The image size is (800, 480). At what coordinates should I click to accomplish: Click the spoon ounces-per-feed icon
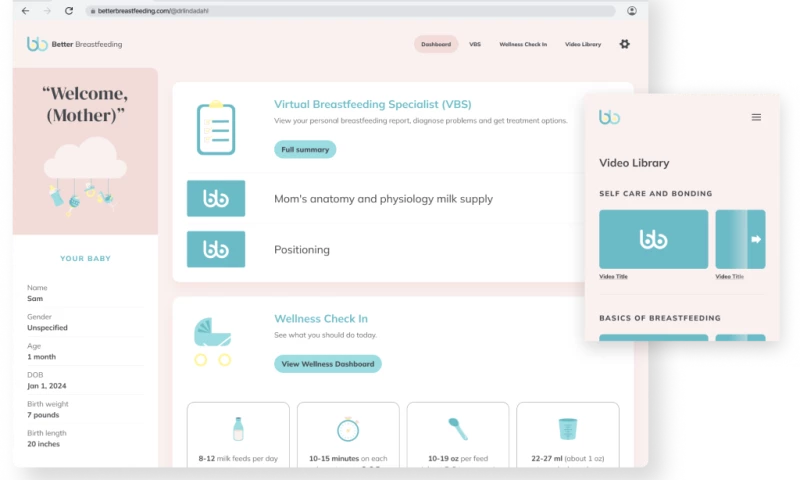[x=458, y=429]
